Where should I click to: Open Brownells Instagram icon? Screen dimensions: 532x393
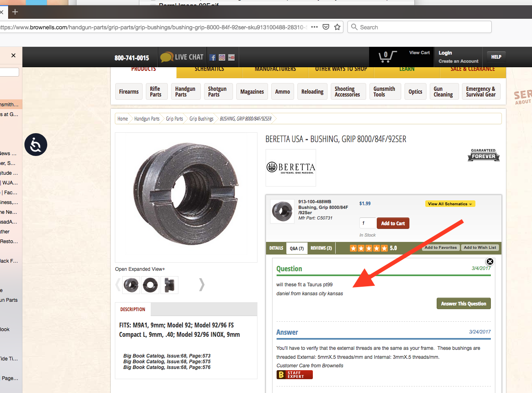(222, 57)
